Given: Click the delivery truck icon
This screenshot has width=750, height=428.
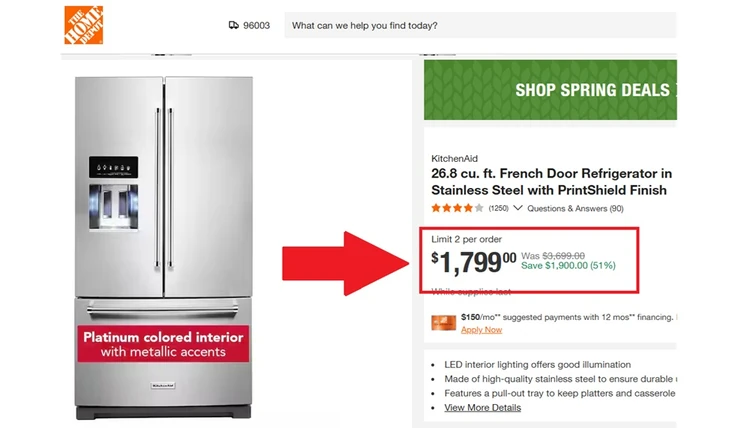Looking at the screenshot, I should [x=233, y=26].
